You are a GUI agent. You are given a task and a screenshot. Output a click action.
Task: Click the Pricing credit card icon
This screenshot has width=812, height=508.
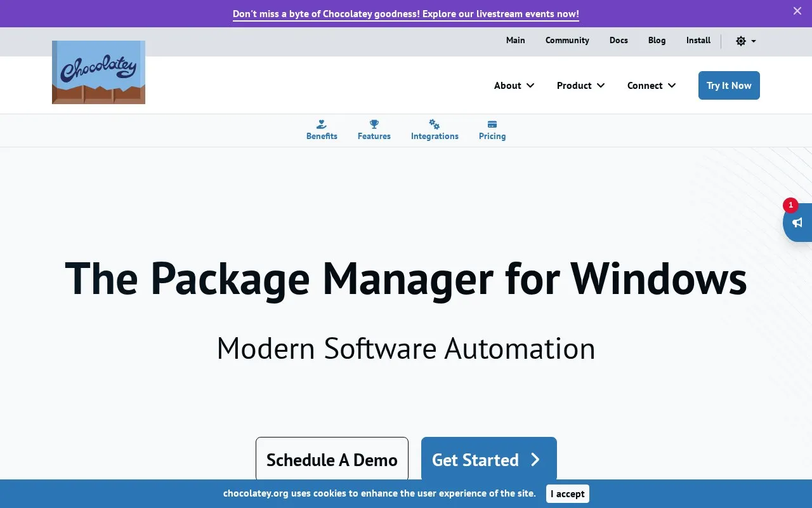click(x=492, y=124)
